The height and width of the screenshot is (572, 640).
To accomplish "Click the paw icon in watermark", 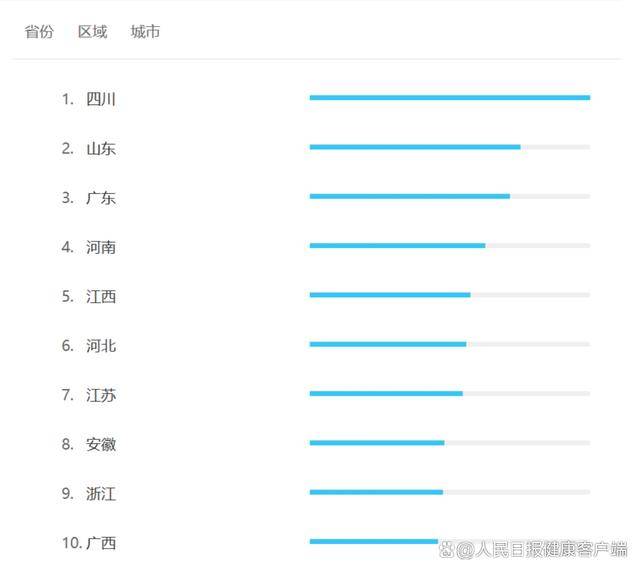I will point(447,550).
